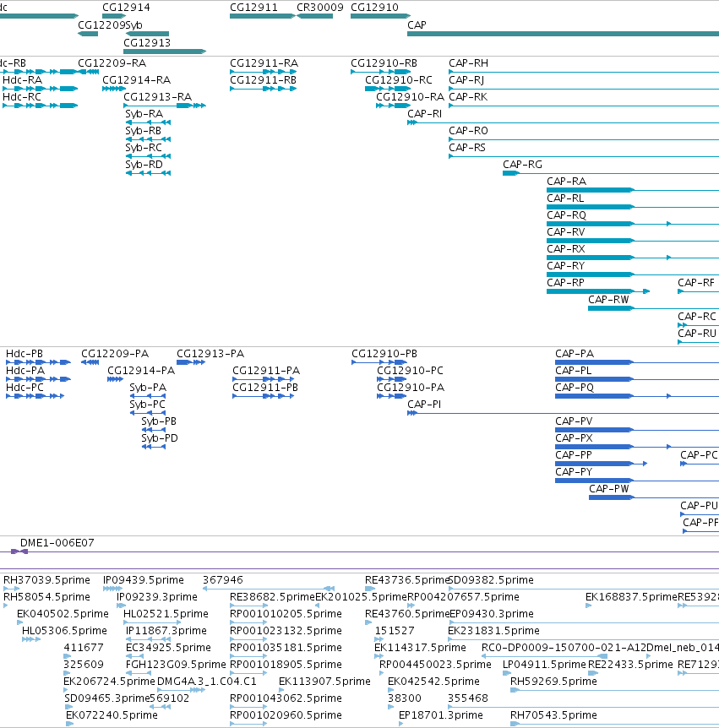Select protein CAP-PA
The height and width of the screenshot is (728, 719).
click(637, 362)
